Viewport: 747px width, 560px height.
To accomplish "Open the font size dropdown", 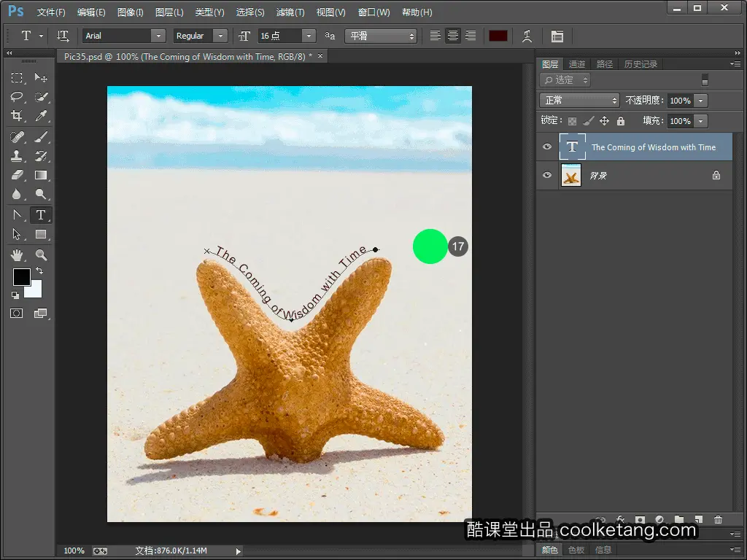I will 309,36.
